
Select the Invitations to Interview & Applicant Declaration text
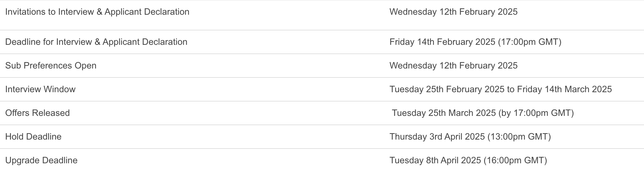coord(97,12)
